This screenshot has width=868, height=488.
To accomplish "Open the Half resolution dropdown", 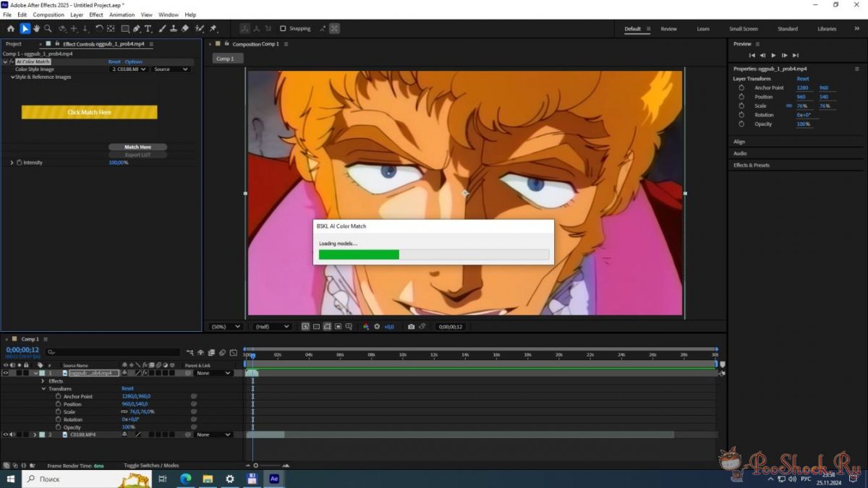I will click(x=272, y=327).
